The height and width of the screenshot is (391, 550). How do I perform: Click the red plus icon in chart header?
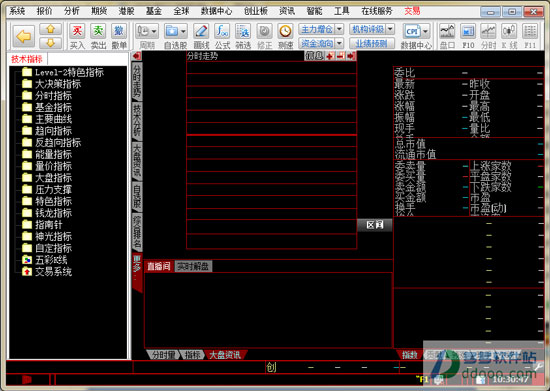coord(330,56)
